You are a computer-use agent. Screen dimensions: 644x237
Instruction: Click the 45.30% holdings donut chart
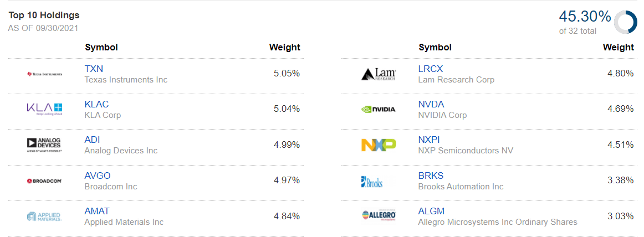point(625,23)
